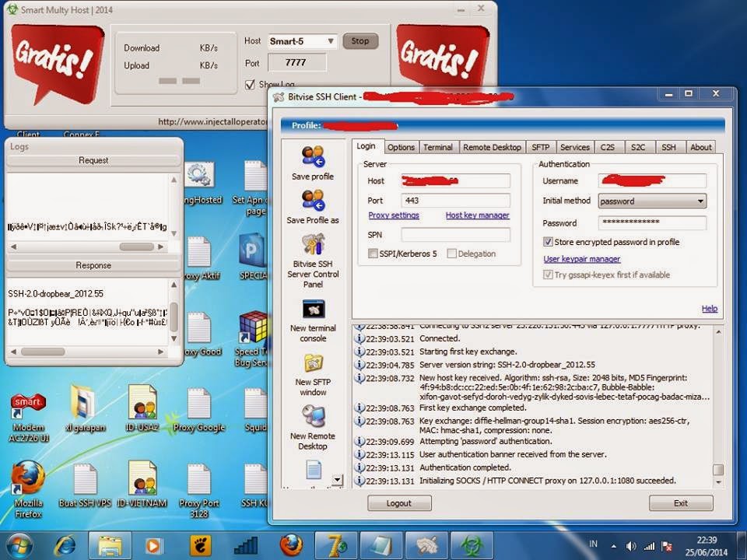This screenshot has width=747, height=560.
Task: Open Firefox from the taskbar
Action: [290, 545]
